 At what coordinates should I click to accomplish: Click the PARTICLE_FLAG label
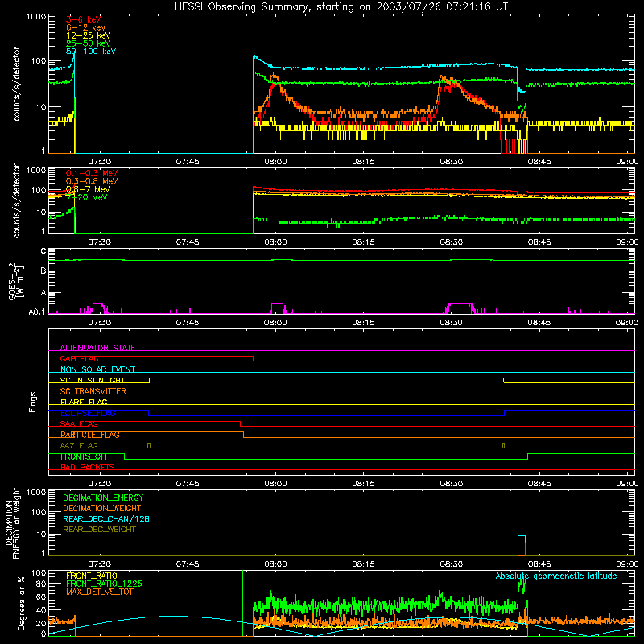coord(90,435)
